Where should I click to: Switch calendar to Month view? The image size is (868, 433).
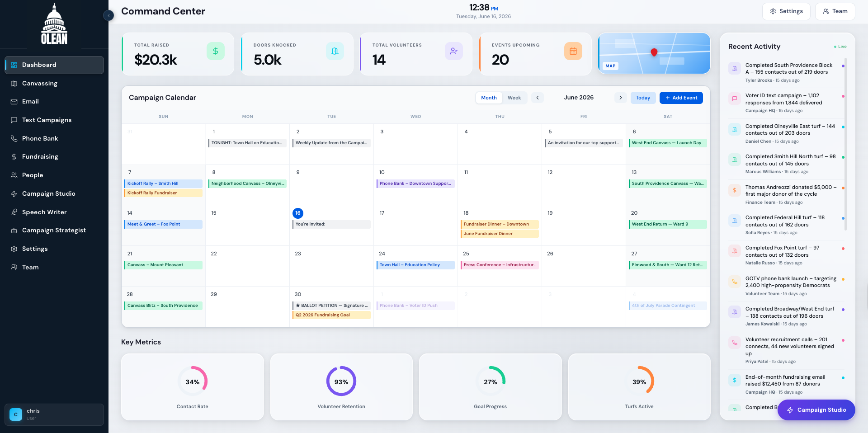pyautogui.click(x=489, y=98)
